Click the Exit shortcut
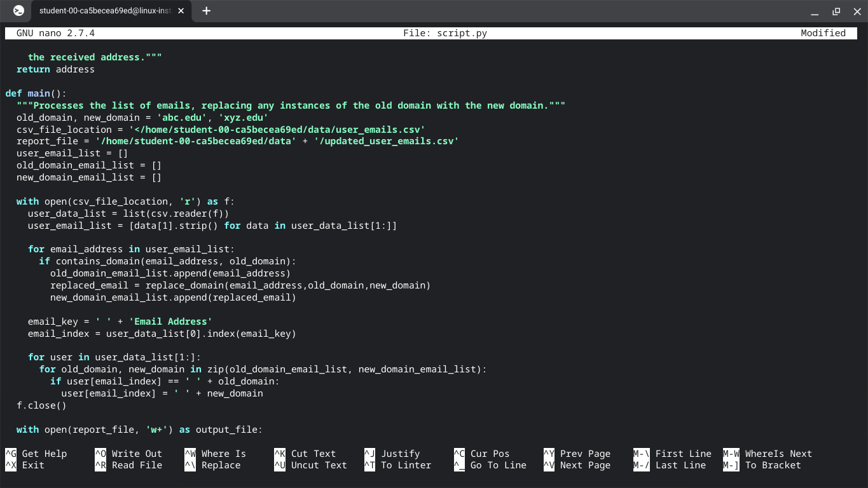The height and width of the screenshot is (488, 868). [x=25, y=465]
